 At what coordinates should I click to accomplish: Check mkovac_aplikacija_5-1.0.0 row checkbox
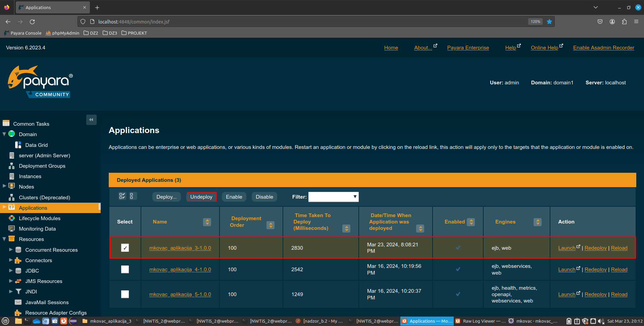click(x=125, y=294)
